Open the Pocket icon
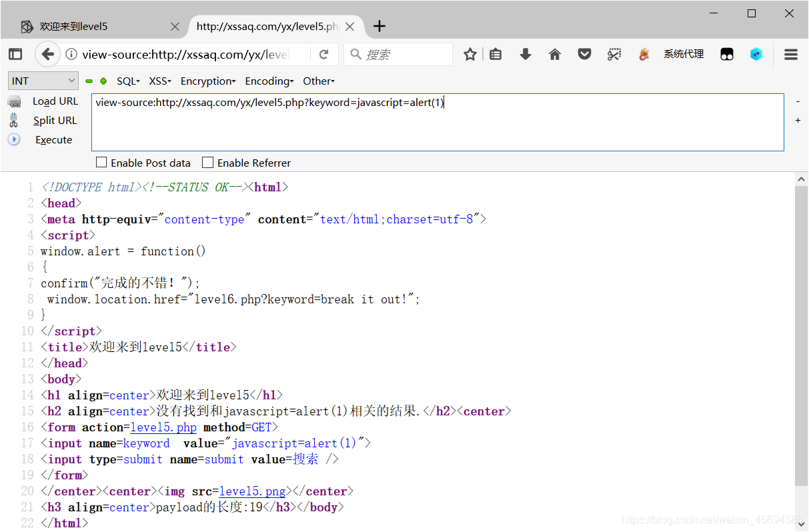The image size is (809, 532). (584, 55)
